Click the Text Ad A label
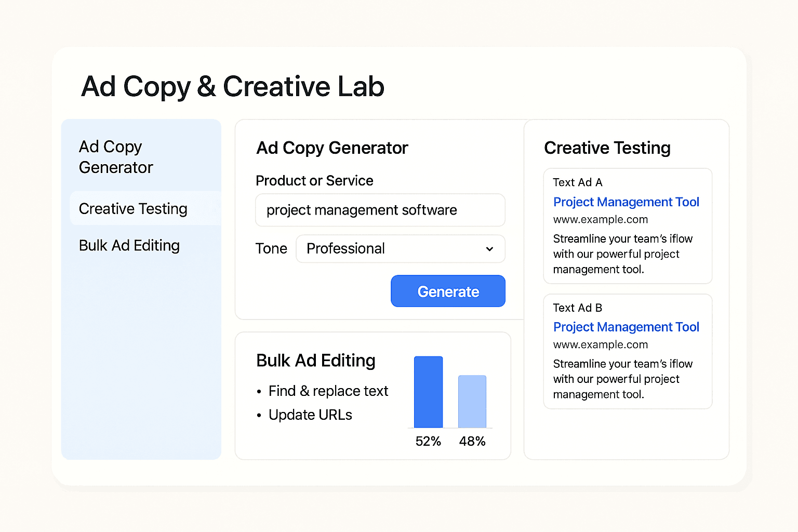Viewport: 798px width, 532px height. [578, 183]
